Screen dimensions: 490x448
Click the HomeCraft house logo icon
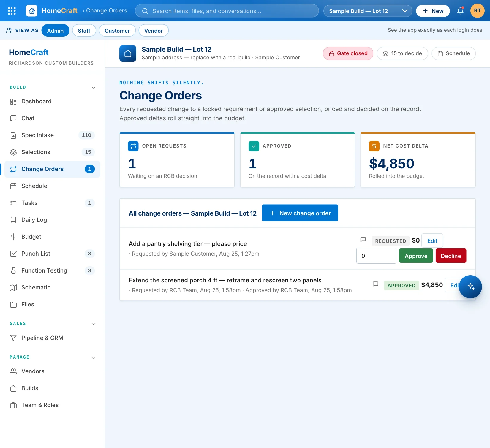32,11
